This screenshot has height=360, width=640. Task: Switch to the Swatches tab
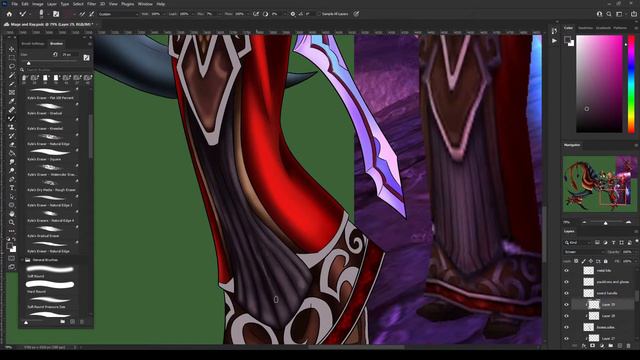[585, 28]
